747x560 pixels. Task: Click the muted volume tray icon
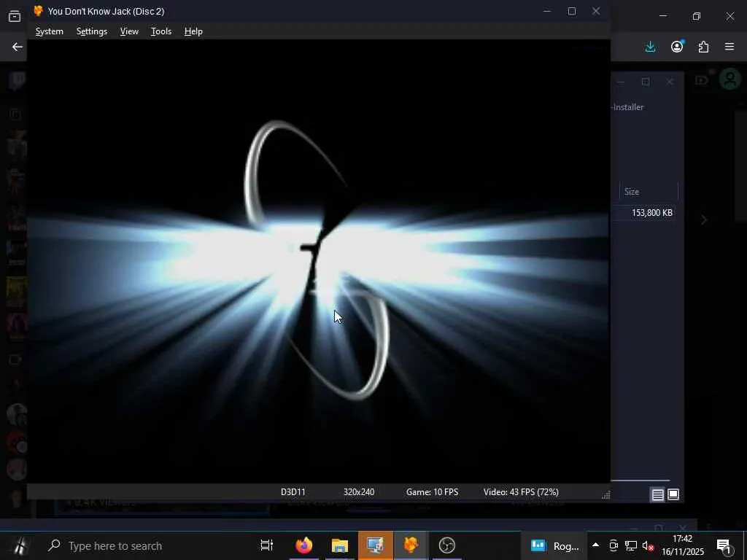[648, 545]
